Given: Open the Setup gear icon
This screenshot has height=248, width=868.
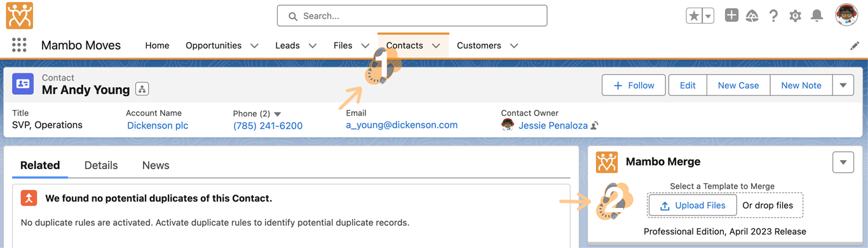Looking at the screenshot, I should pos(795,16).
